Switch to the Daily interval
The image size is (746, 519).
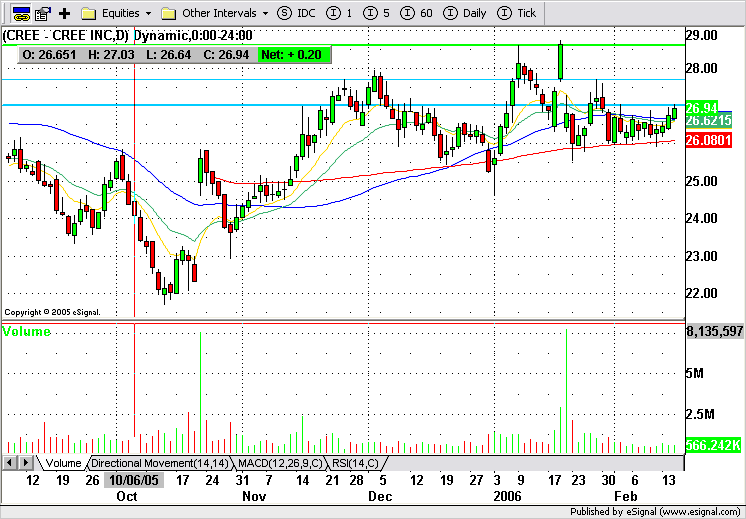tap(466, 13)
